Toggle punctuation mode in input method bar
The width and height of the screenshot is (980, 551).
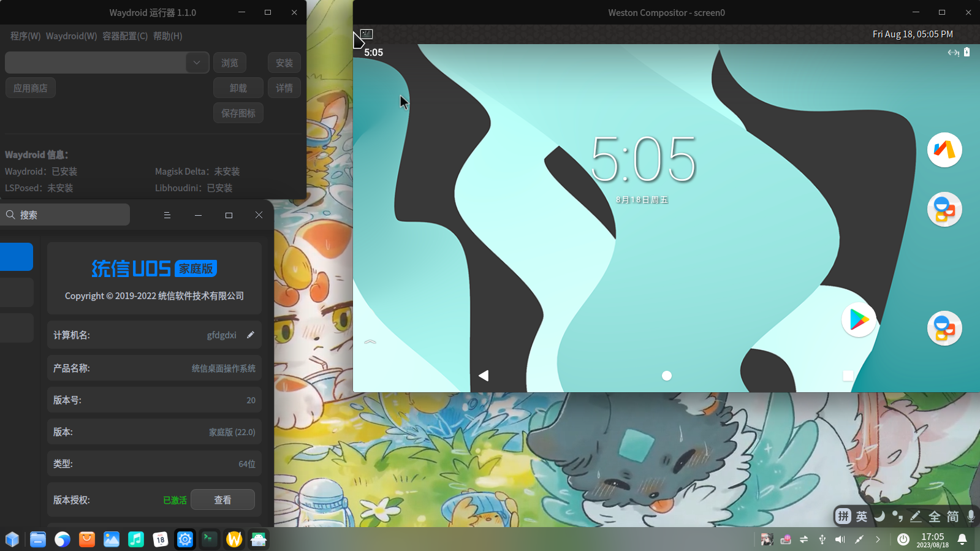897,516
